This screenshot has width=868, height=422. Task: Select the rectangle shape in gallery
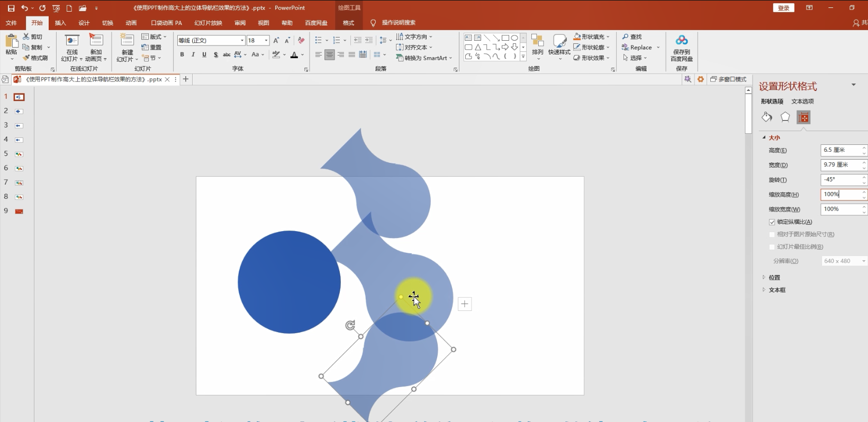tap(505, 38)
